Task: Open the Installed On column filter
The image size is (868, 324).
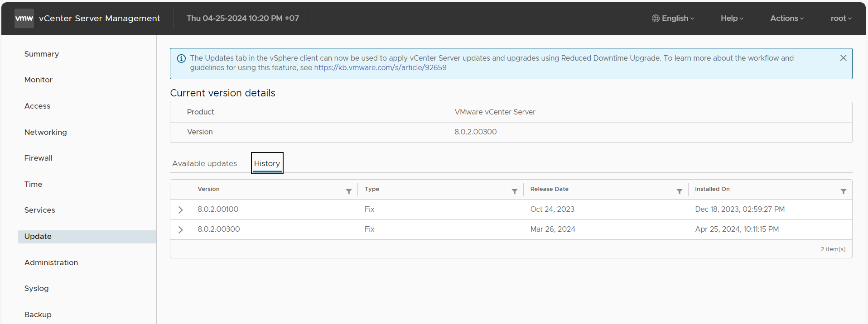Action: (843, 191)
